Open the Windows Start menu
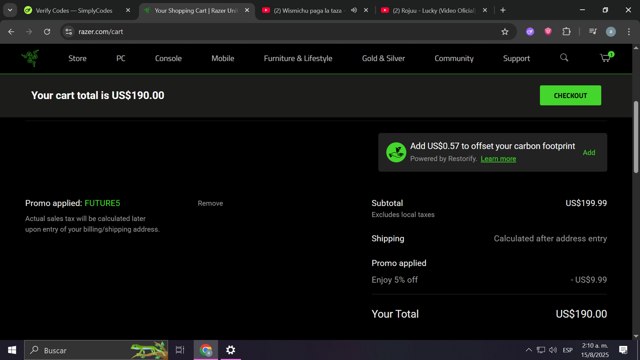The width and height of the screenshot is (640, 360). coord(12,350)
